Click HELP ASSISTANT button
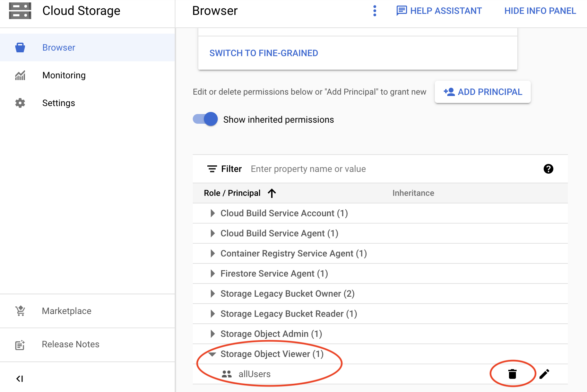Image resolution: width=587 pixels, height=392 pixels. (x=439, y=11)
